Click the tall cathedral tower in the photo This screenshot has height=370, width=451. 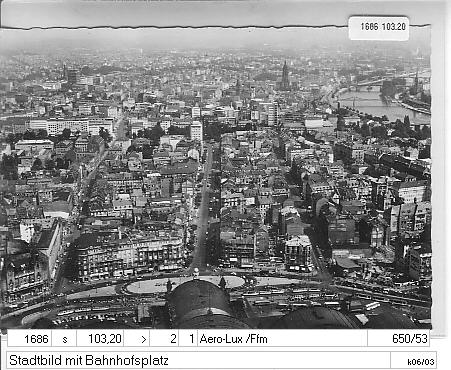click(285, 75)
